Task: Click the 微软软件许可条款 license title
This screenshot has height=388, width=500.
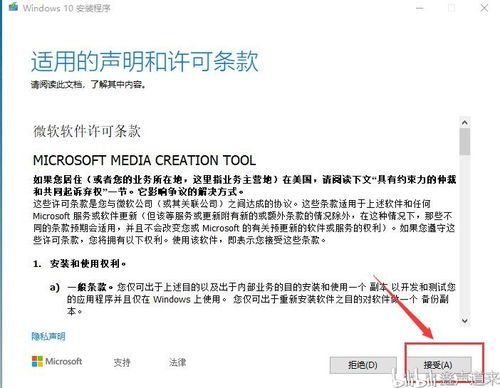Action: tap(87, 131)
